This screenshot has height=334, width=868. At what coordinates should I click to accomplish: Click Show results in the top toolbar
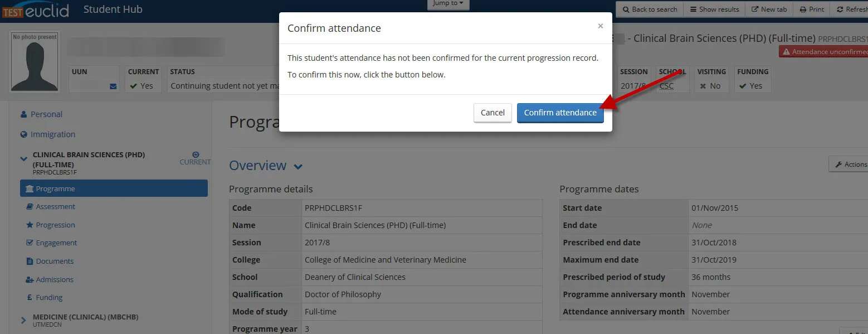(714, 9)
